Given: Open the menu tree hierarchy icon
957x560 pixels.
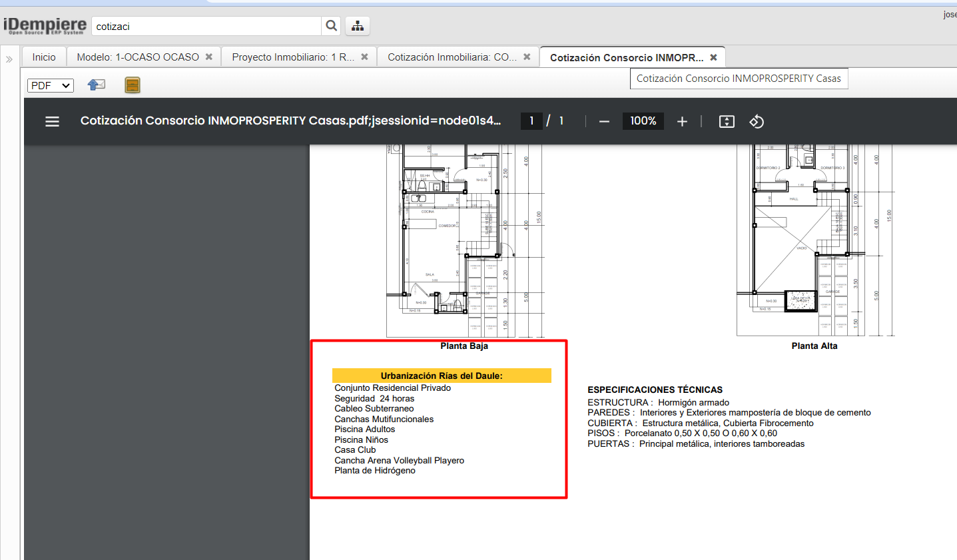Looking at the screenshot, I should tap(358, 26).
